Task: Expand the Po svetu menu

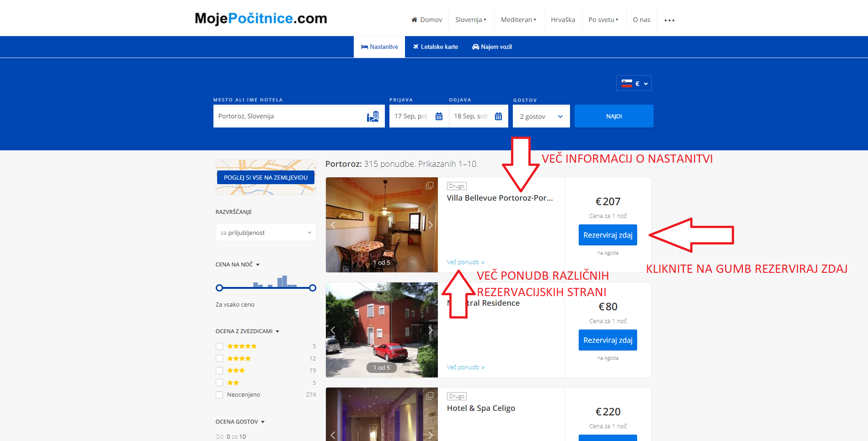Action: [x=603, y=20]
